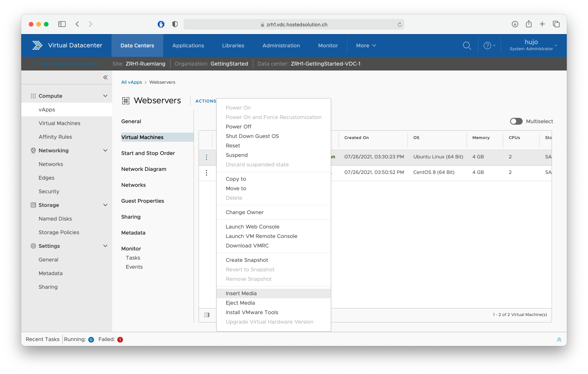This screenshot has height=374, width=588.
Task: Click the Networking globe icon
Action: point(33,150)
